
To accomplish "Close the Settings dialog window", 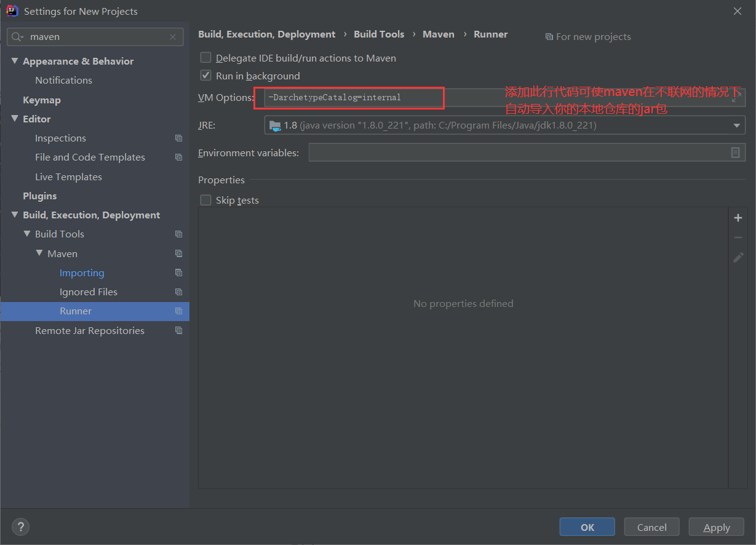I will (x=737, y=11).
